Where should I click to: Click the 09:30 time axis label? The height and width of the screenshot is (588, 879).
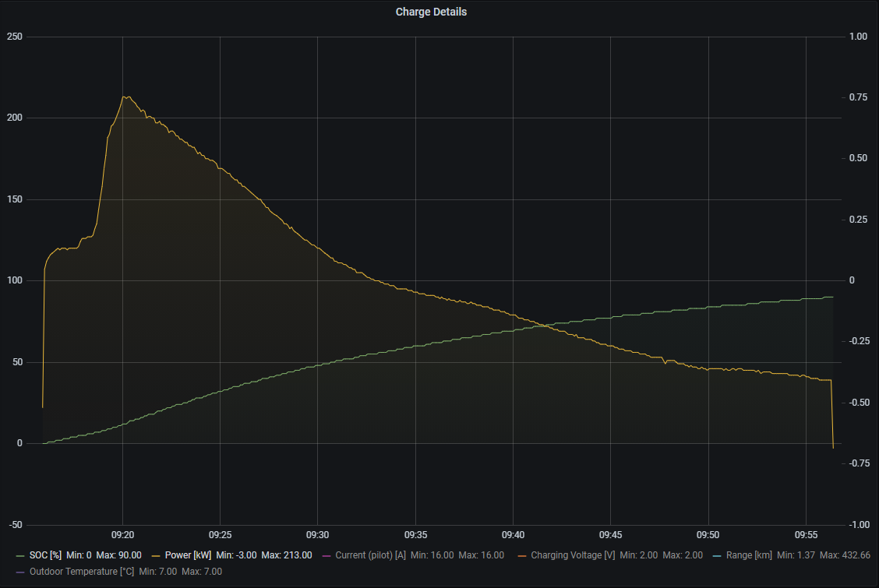tap(318, 534)
